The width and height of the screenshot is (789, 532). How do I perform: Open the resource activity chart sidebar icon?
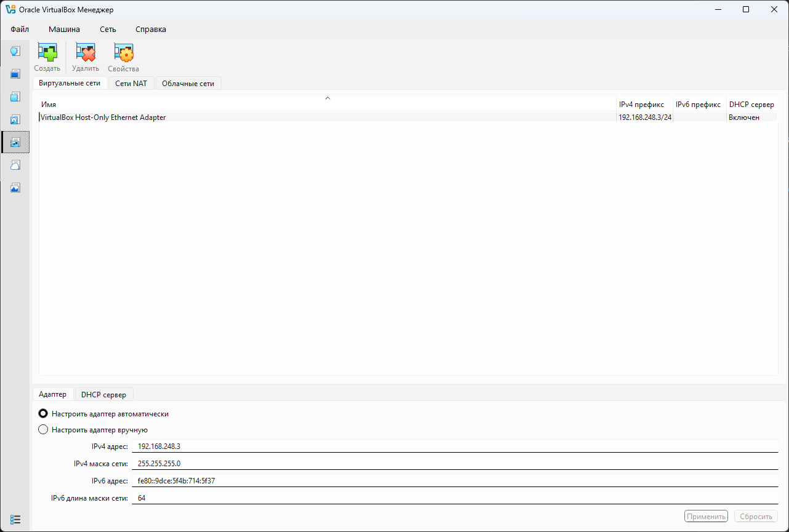(x=15, y=188)
